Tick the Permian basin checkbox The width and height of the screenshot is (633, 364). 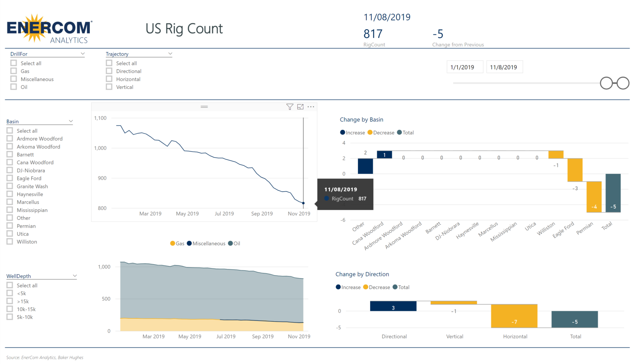coord(10,226)
